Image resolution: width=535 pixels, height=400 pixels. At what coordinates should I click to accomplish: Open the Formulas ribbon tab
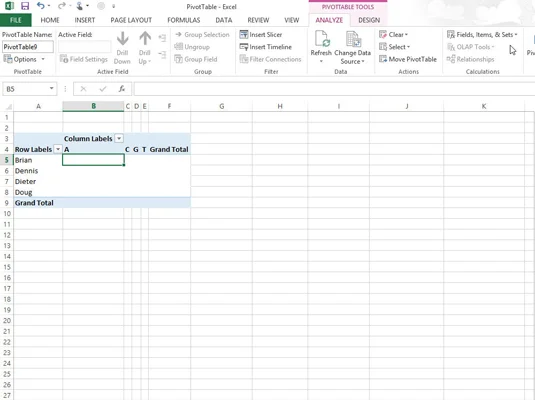click(184, 20)
